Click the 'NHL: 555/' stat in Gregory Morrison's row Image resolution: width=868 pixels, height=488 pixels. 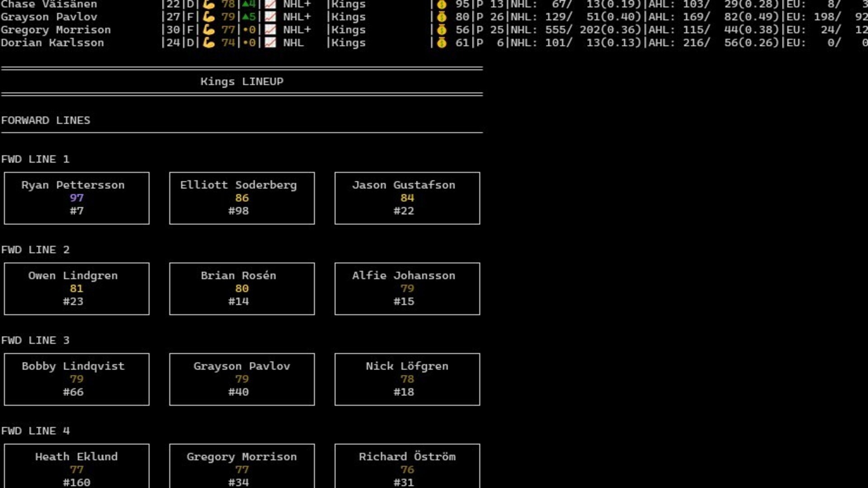541,30
